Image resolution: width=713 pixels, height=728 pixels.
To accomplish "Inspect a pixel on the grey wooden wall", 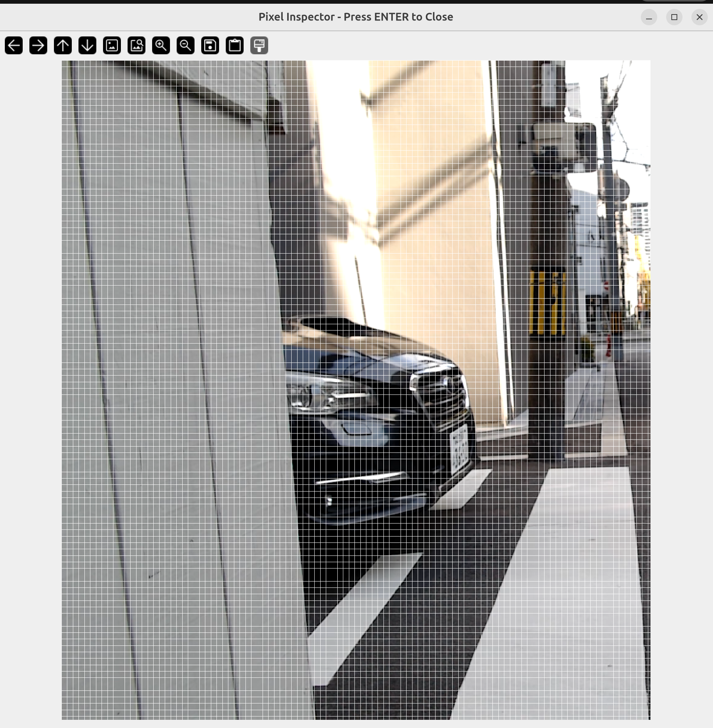I will pyautogui.click(x=168, y=374).
